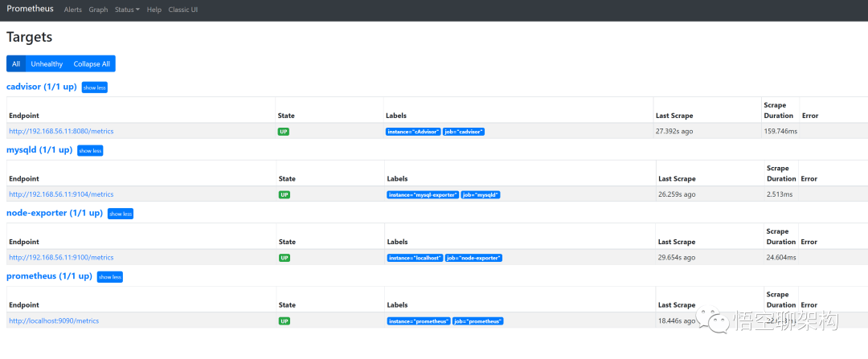Click the UP state badge for mysqld
Image resolution: width=868 pixels, height=359 pixels.
coord(284,194)
